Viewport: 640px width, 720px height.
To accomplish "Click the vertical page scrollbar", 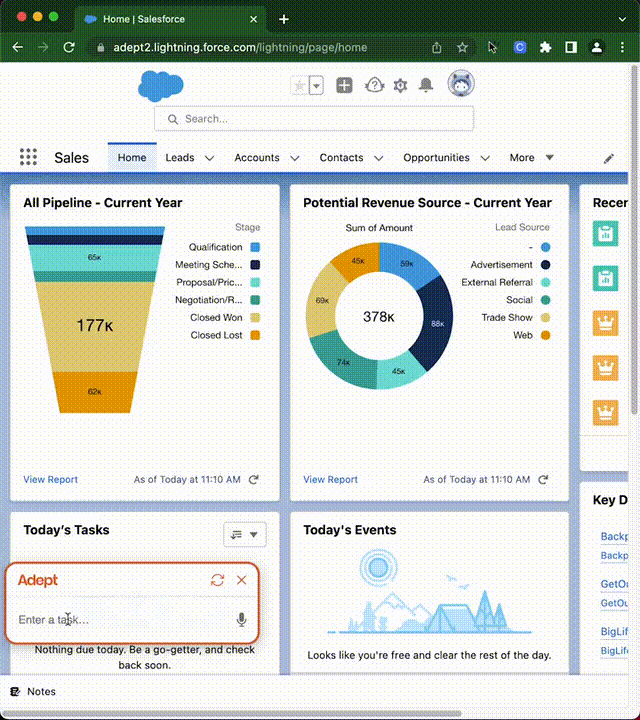I will (634, 239).
